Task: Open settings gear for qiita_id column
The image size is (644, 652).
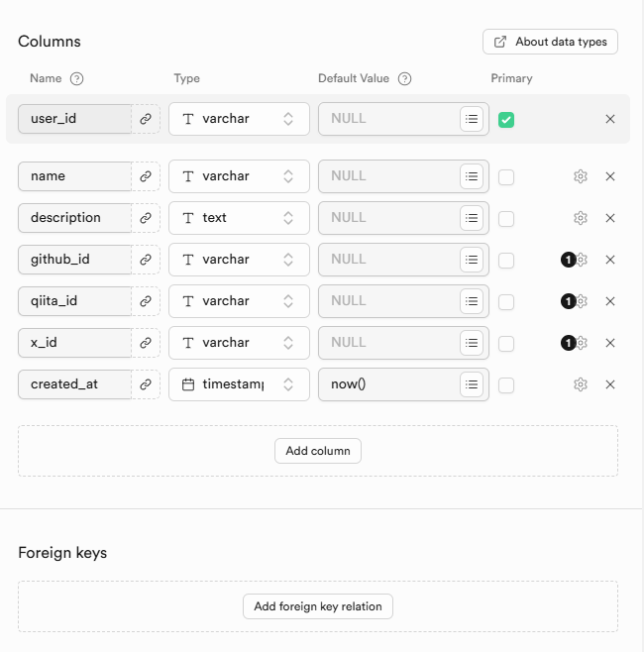Action: [582, 301]
